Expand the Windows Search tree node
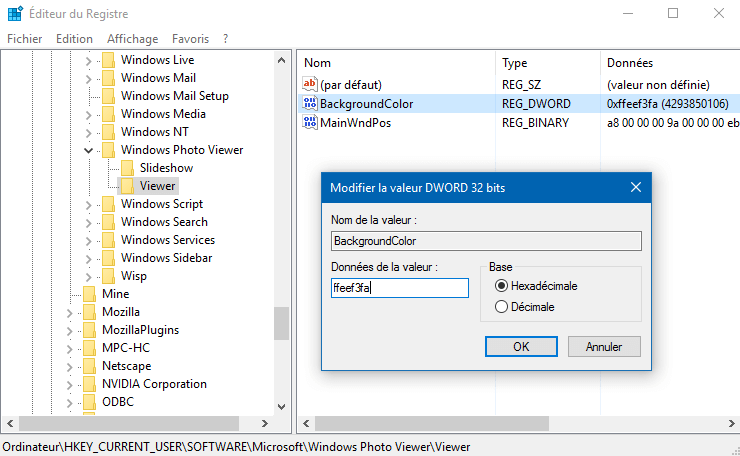Viewport: 740px width, 456px height. point(88,223)
